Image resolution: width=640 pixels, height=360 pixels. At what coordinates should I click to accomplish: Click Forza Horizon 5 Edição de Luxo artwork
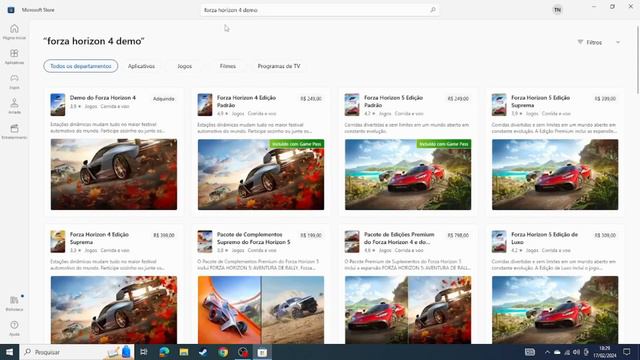coord(555,310)
